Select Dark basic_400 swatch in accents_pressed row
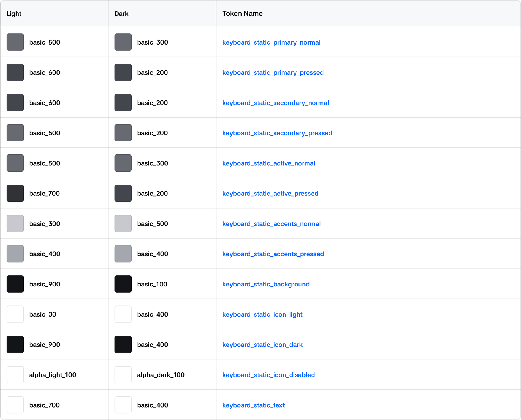The height and width of the screenshot is (420, 521). pyautogui.click(x=123, y=254)
